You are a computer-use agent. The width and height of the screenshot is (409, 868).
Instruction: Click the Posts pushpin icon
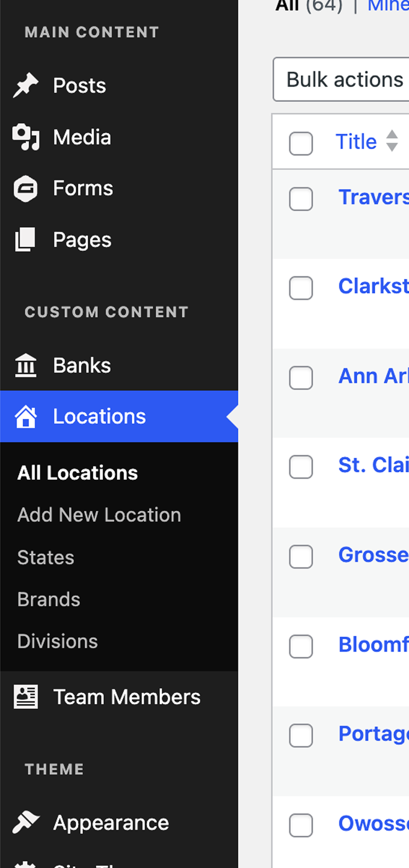[x=26, y=86]
